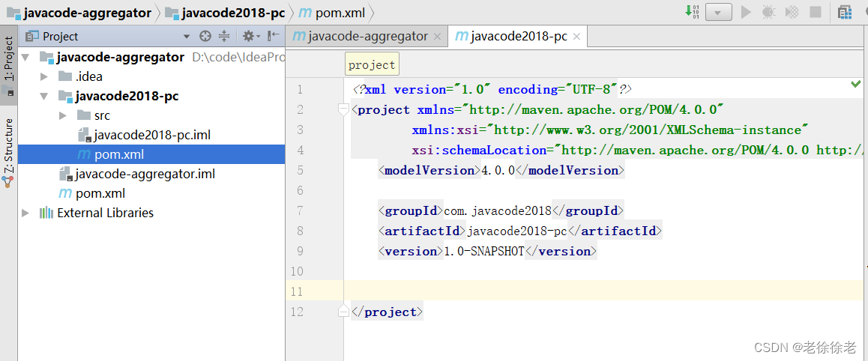Collapse the javacode-aggregator root node
The width and height of the screenshot is (868, 361).
coord(25,57)
